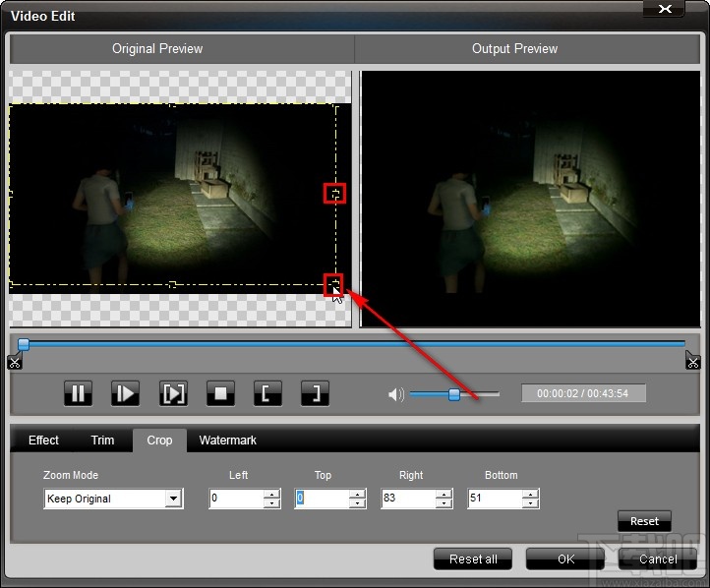Open the Watermark tab
This screenshot has height=588, width=710.
pyautogui.click(x=228, y=440)
